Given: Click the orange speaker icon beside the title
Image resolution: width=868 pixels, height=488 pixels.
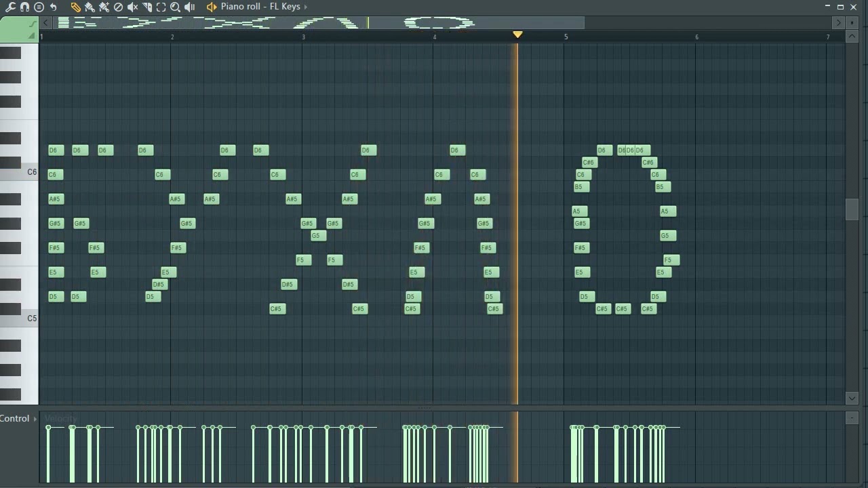Looking at the screenshot, I should (212, 7).
